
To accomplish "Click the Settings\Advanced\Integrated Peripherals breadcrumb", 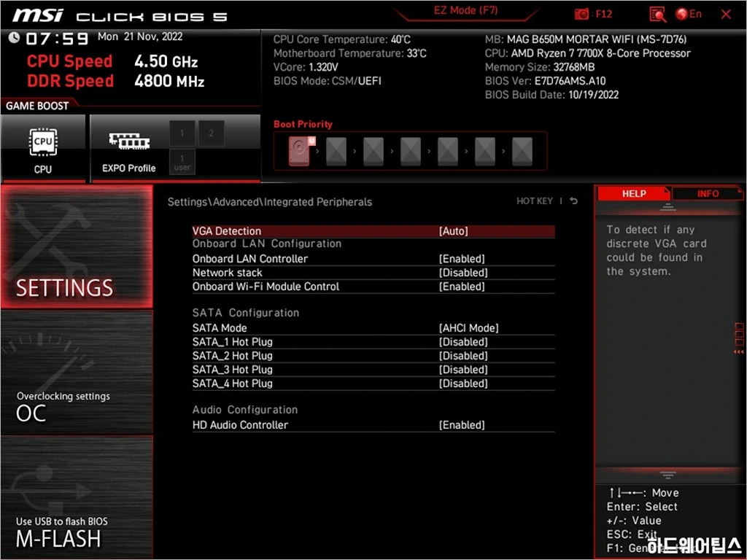I will pyautogui.click(x=270, y=202).
